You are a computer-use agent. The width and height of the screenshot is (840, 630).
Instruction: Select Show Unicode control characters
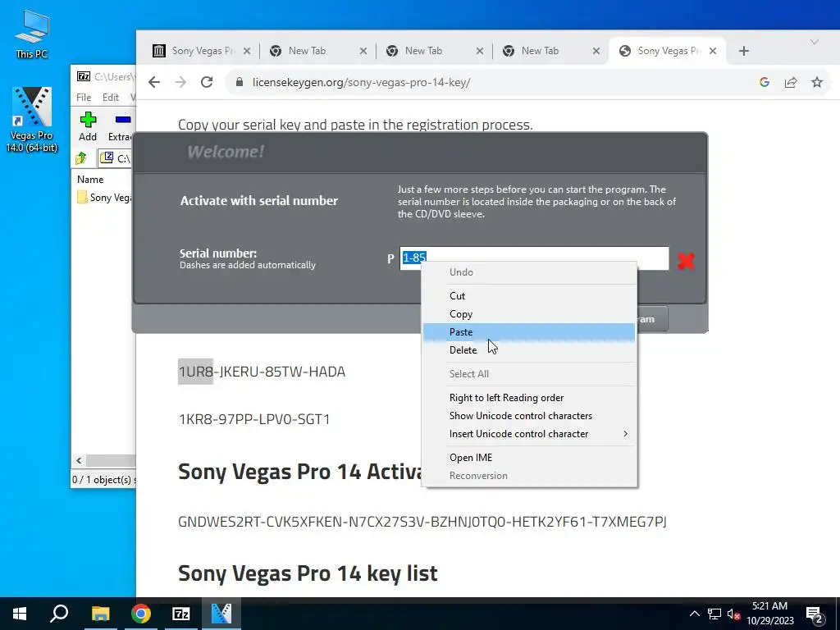click(x=529, y=416)
